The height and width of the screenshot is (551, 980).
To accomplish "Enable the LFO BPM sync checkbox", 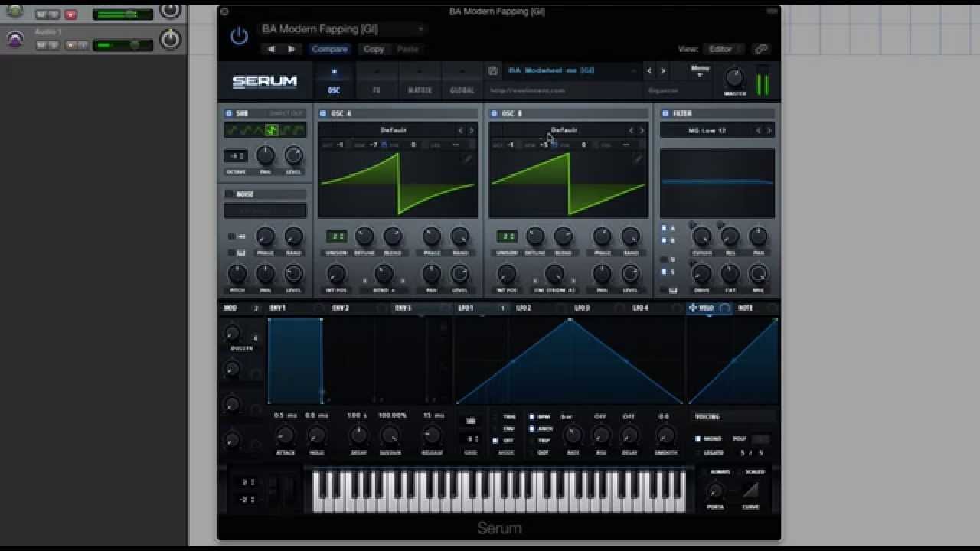I will 532,417.
